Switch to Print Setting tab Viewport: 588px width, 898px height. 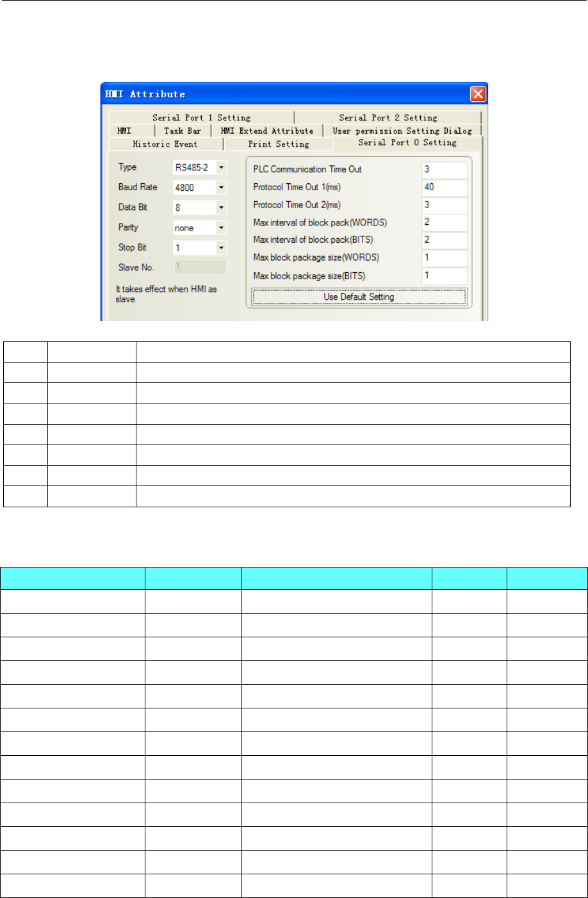coord(279,144)
